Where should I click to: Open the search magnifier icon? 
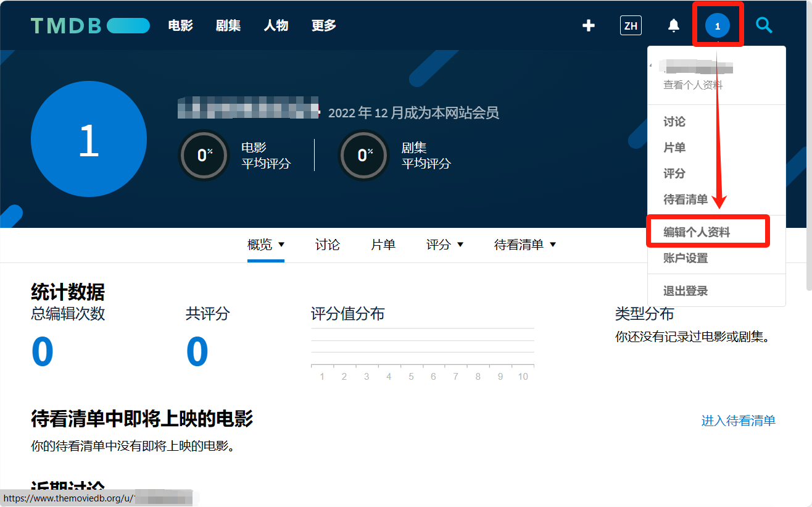click(x=764, y=25)
